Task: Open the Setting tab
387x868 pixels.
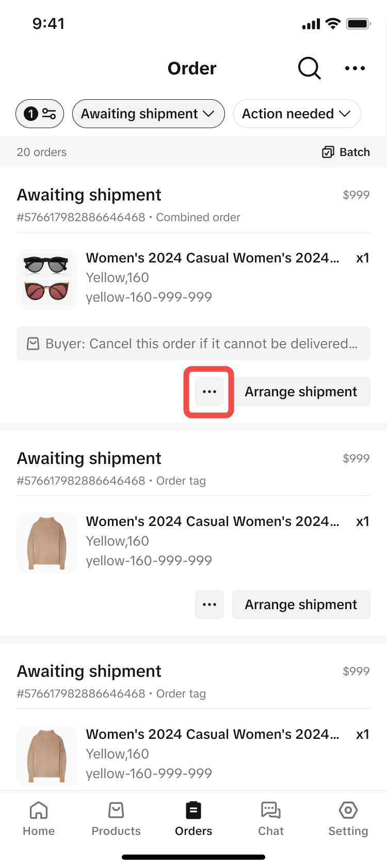Action: pyautogui.click(x=348, y=819)
